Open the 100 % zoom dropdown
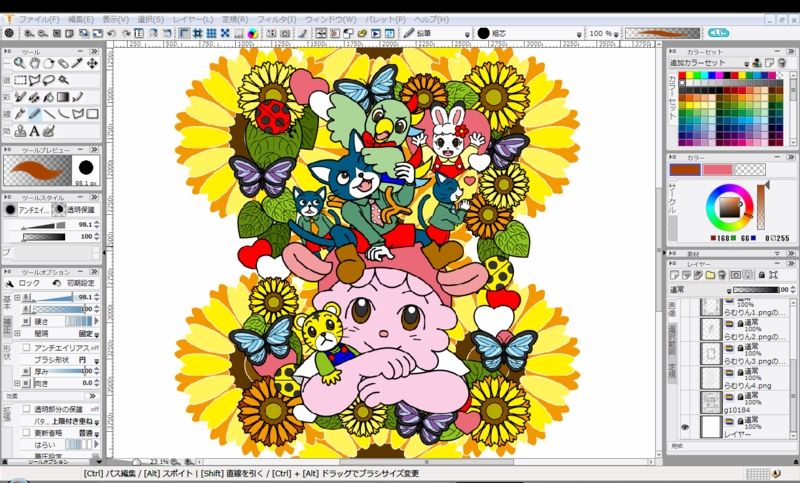This screenshot has width=800, height=483. click(x=616, y=34)
